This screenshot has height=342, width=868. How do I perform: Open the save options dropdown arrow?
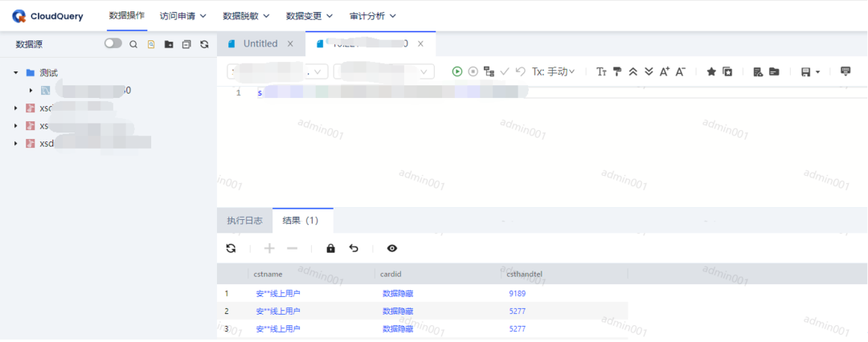tap(817, 72)
